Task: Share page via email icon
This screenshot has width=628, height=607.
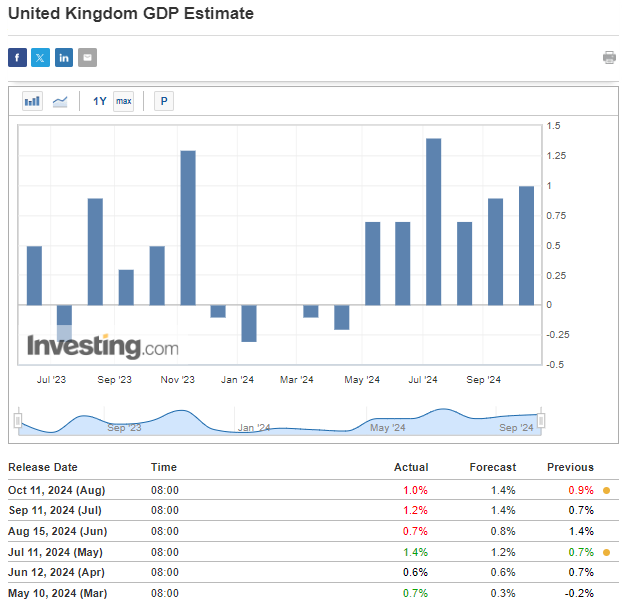Action: tap(88, 58)
